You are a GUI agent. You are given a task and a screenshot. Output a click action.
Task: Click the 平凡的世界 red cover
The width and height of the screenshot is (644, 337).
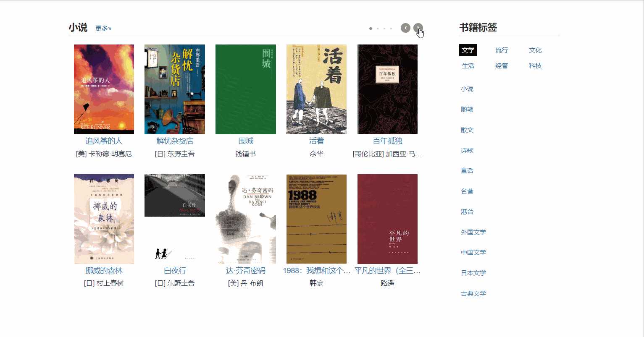[x=387, y=219]
